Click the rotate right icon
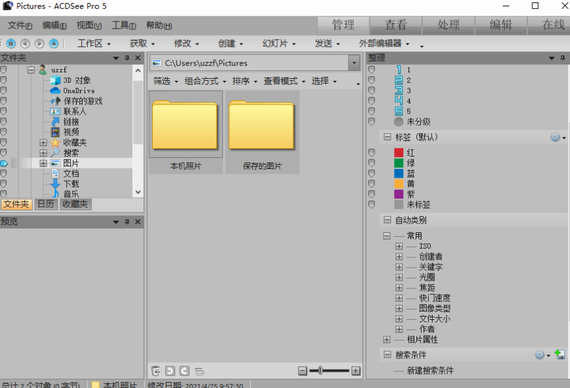 click(x=185, y=371)
